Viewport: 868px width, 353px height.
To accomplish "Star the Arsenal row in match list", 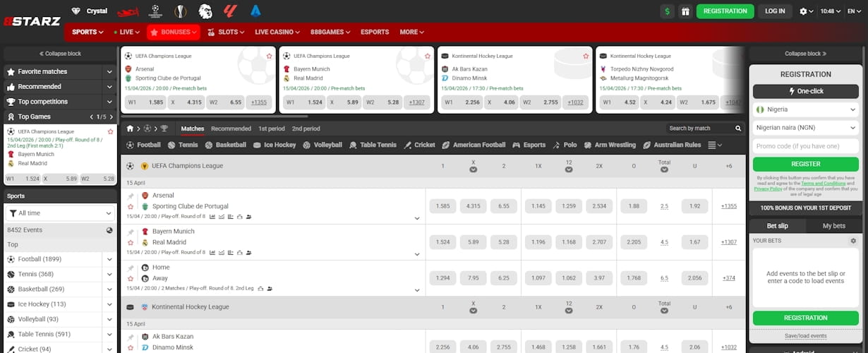I will [131, 207].
